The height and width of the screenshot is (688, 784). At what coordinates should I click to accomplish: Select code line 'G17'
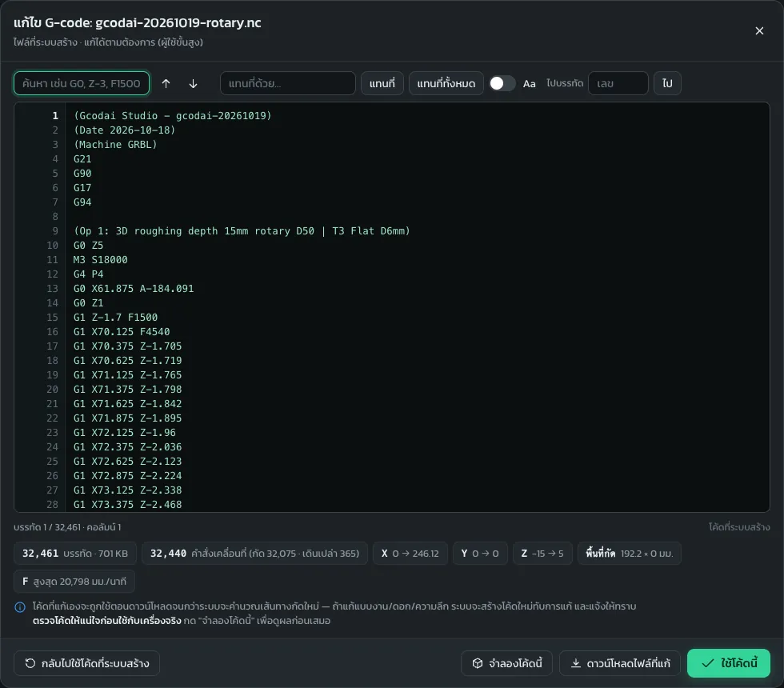(82, 188)
